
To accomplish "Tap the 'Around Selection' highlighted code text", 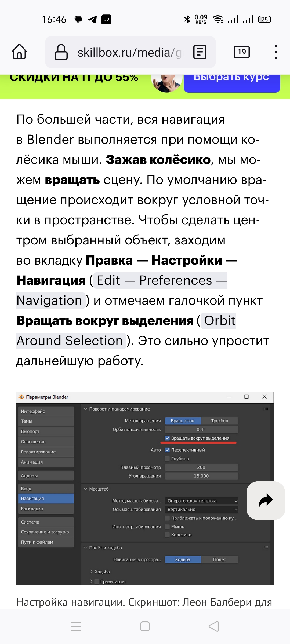I will [71, 341].
